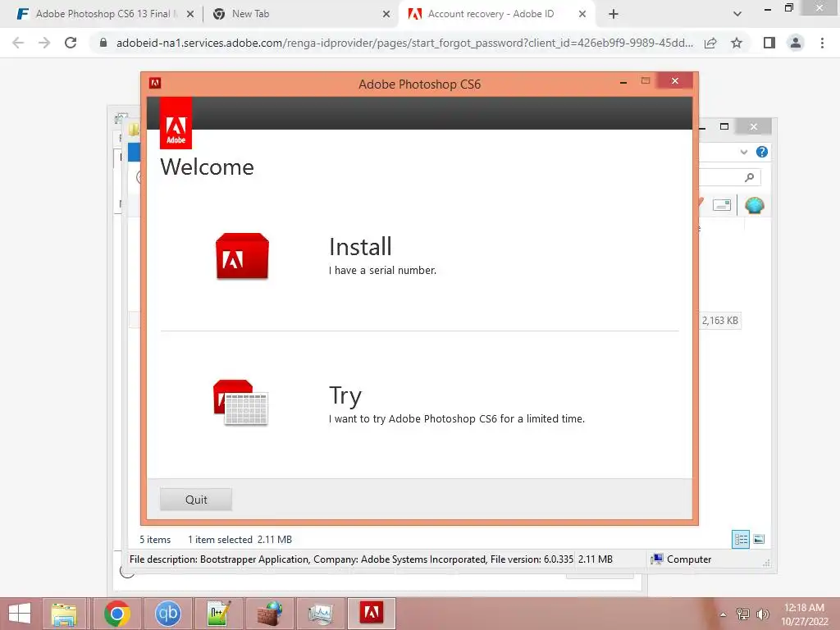The width and height of the screenshot is (840, 630).
Task: Expand the Explorer ribbon chevron
Action: (743, 152)
